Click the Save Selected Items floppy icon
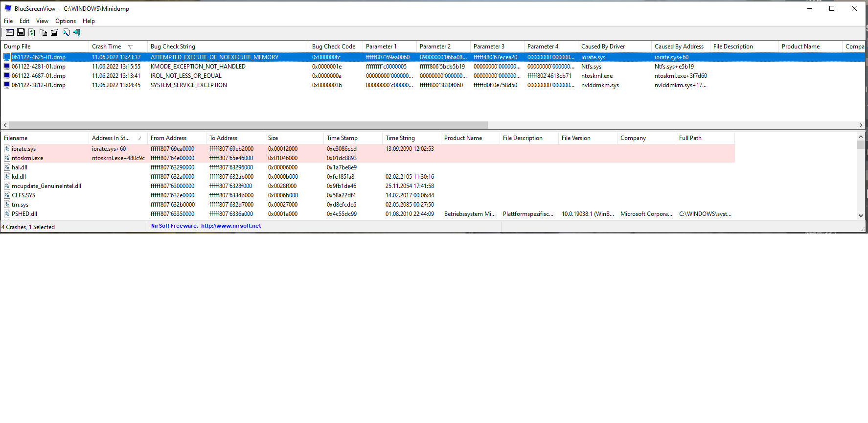 [x=21, y=32]
